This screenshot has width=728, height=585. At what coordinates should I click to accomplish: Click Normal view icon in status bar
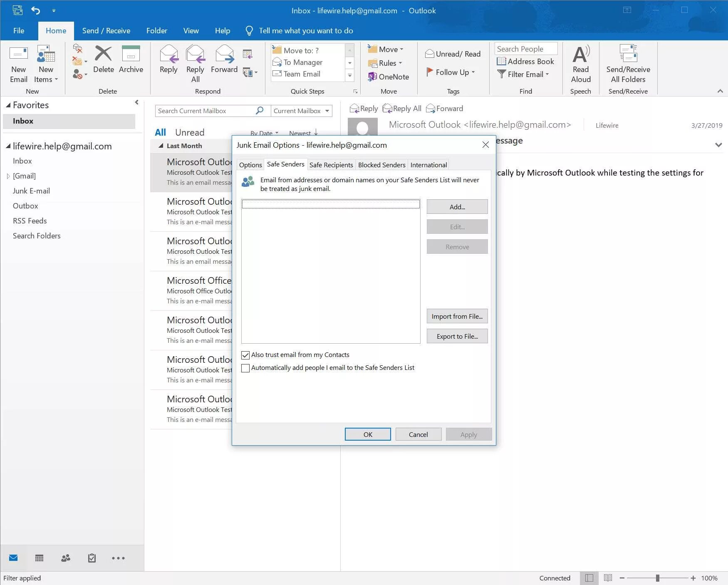589,578
